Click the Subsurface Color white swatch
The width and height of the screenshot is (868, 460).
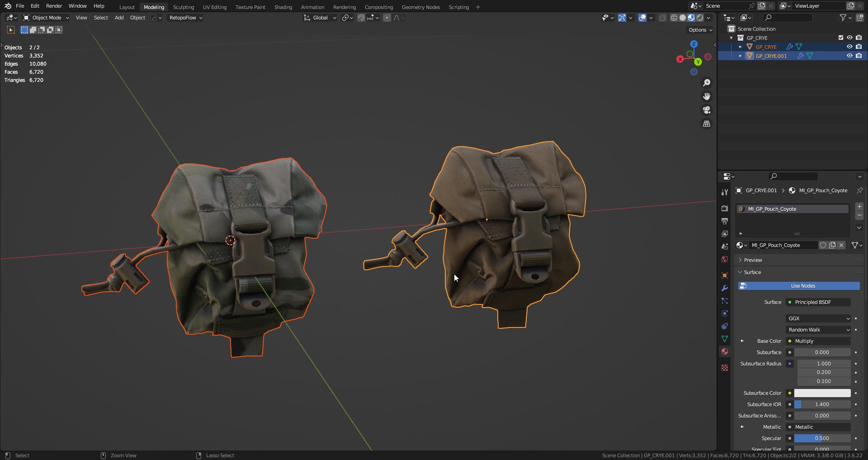click(x=822, y=393)
